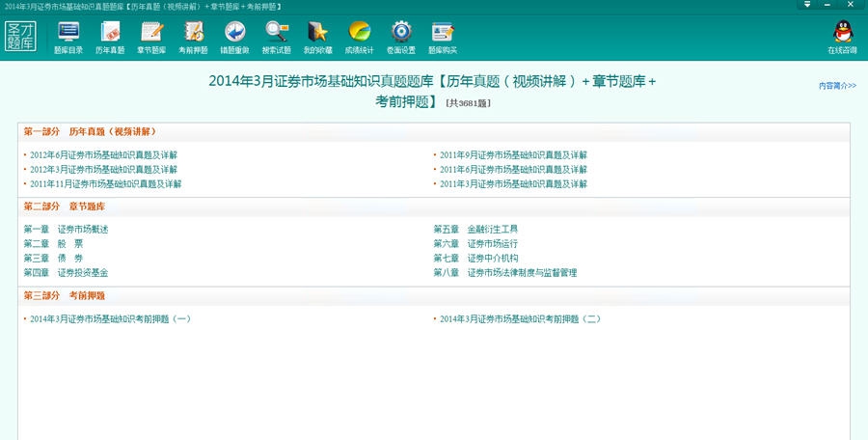Click 第一部分 历年真题(视频讲解) header

click(91, 132)
